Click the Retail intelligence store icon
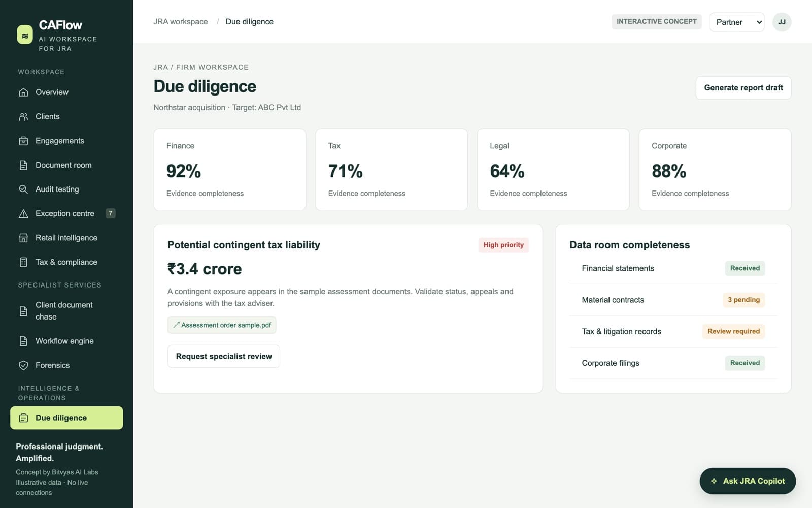Image resolution: width=812 pixels, height=508 pixels. (x=23, y=238)
